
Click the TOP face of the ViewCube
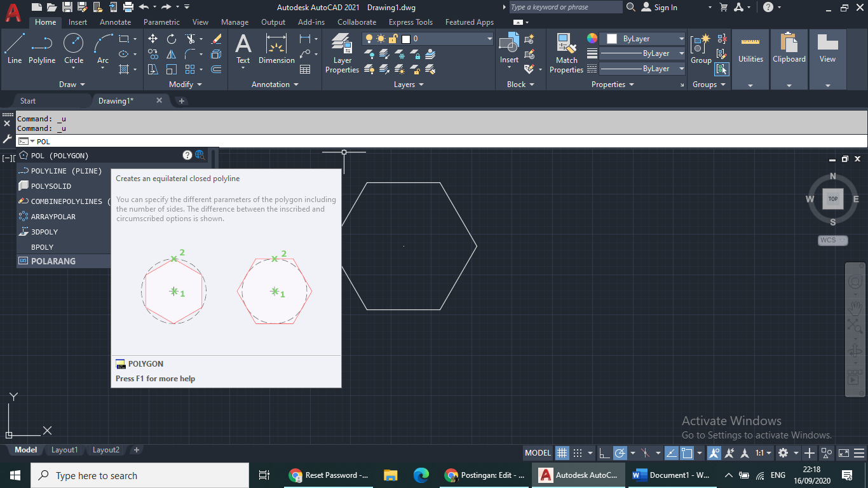(x=833, y=199)
